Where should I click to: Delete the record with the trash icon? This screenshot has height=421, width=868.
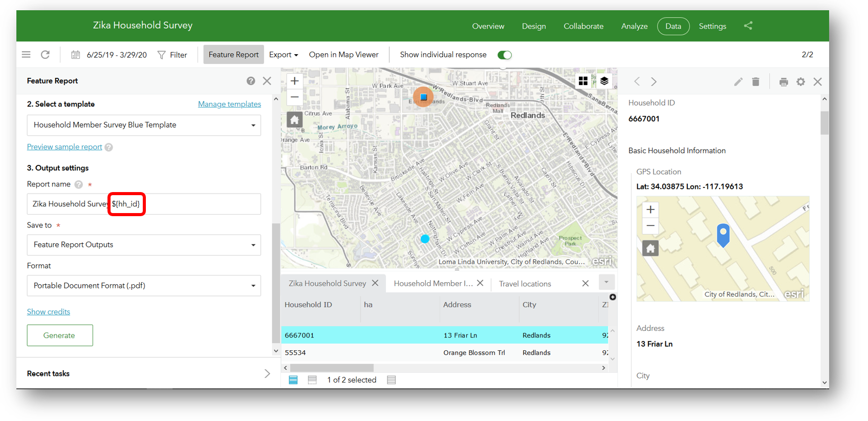click(755, 82)
